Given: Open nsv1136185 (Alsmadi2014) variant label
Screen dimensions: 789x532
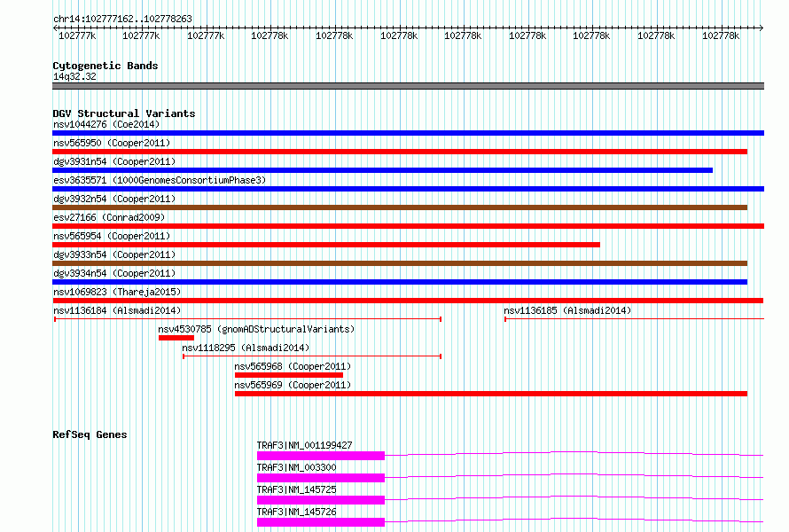Looking at the screenshot, I should click(567, 310).
